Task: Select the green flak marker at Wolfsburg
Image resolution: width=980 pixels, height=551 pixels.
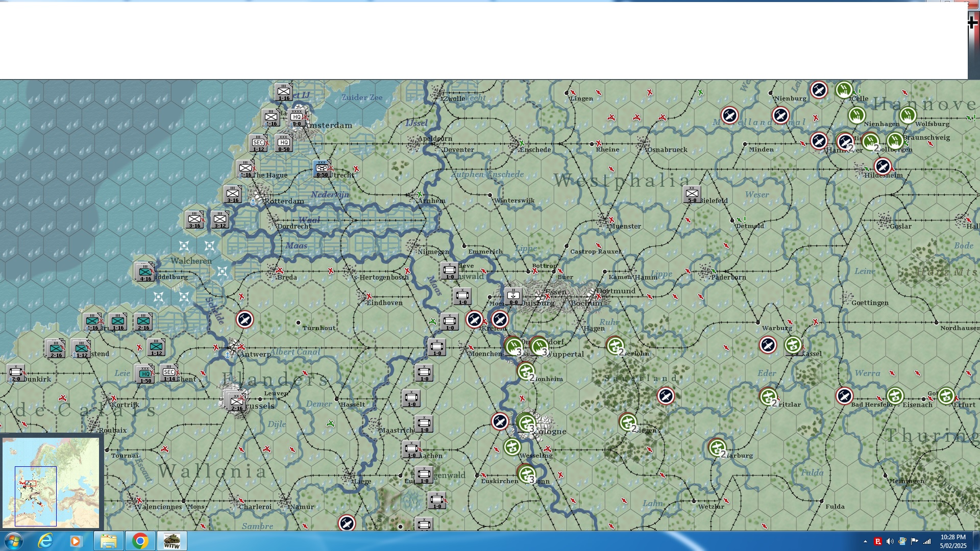Action: point(908,115)
